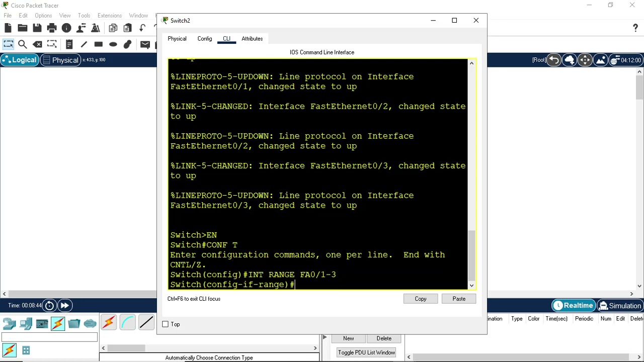
Task: Select the CLI tab in Switch2
Action: point(226,39)
